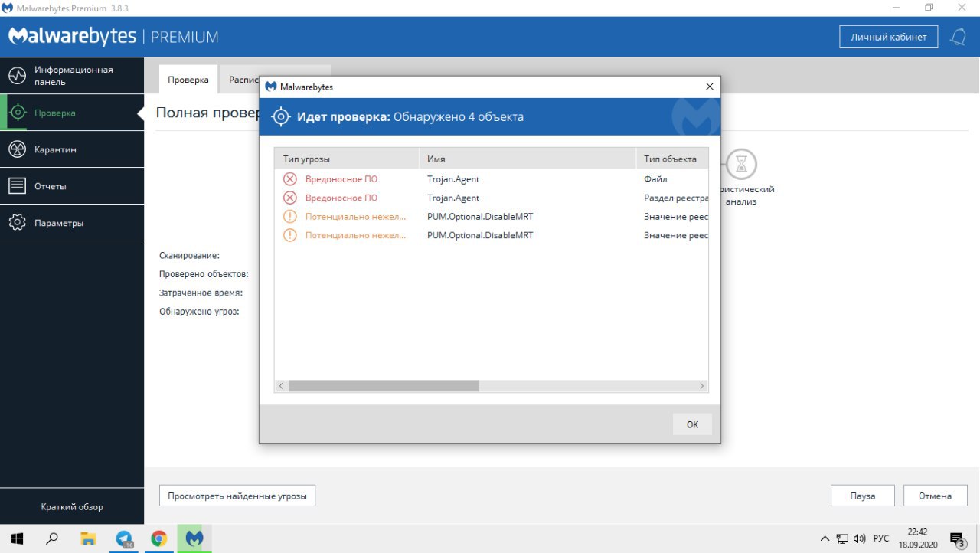Open Telegram from the taskbar
Screen dimensions: 980x553
(124, 538)
